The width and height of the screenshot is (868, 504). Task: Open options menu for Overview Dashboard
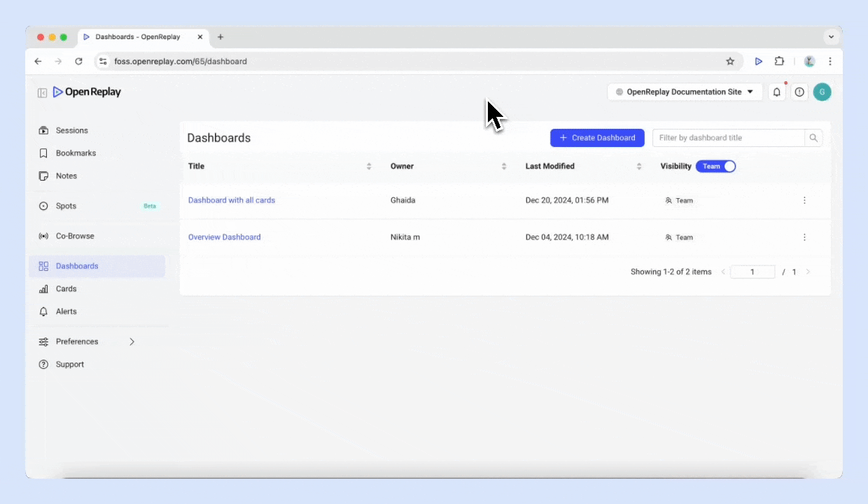click(804, 237)
